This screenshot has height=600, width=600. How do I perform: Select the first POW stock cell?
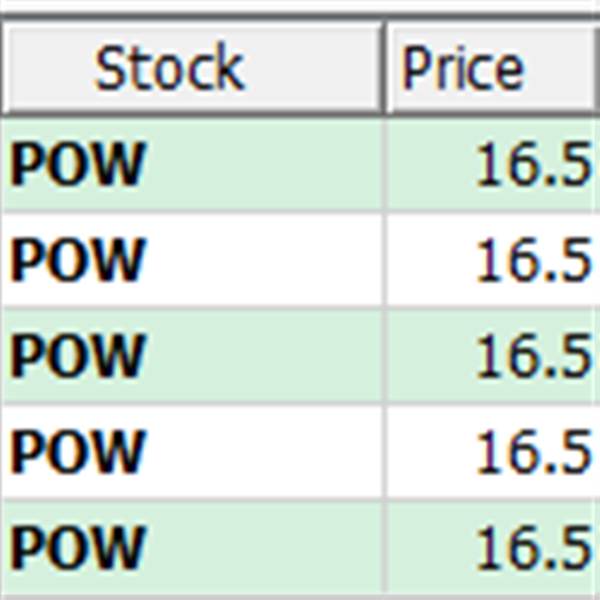191,165
